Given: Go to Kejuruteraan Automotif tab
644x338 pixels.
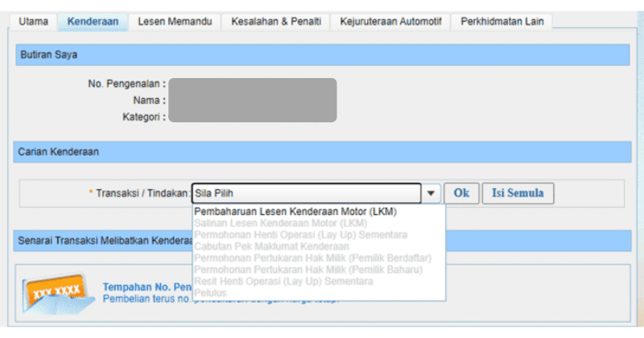Looking at the screenshot, I should click(390, 22).
